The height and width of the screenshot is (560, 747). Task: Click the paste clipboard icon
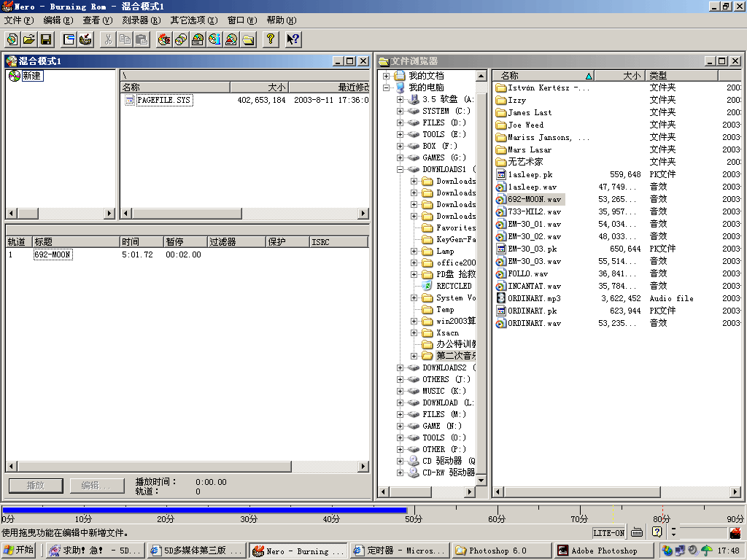142,39
